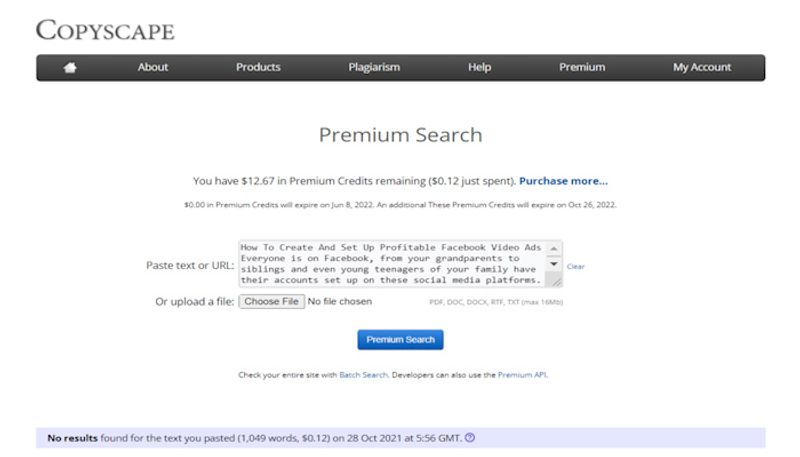Clear the pasted text
Viewport: 800px width, 457px height.
tap(576, 266)
